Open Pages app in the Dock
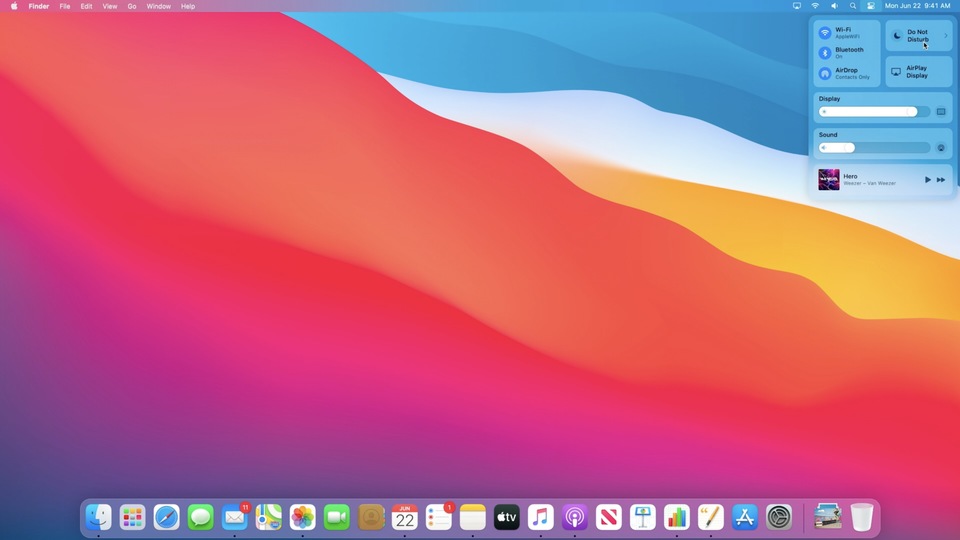Screen dimensions: 960x540 (711, 517)
